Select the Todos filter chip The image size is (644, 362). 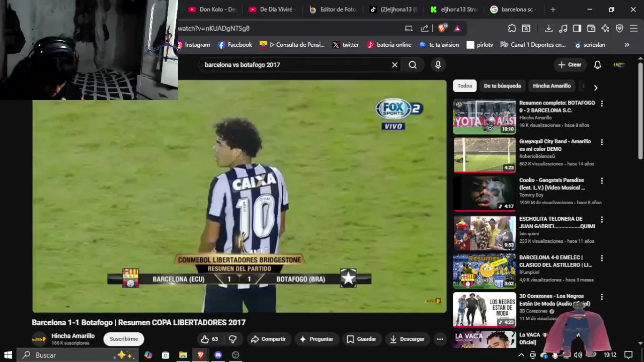pos(465,86)
